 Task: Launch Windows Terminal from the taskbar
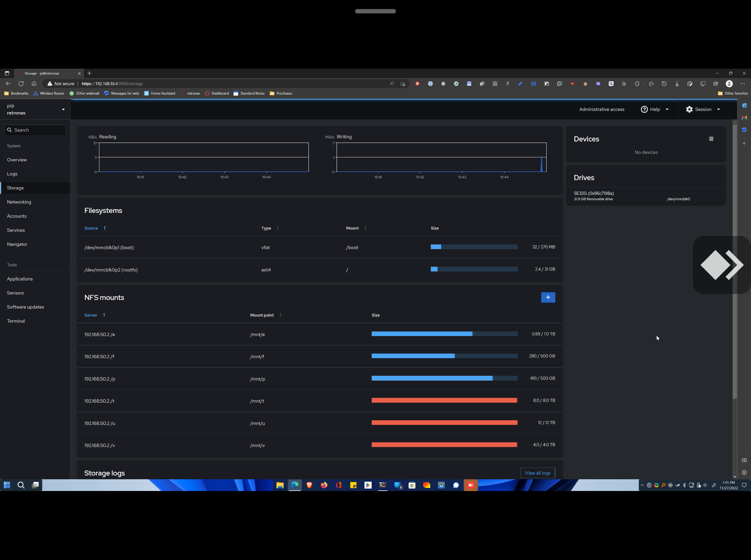[382, 485]
